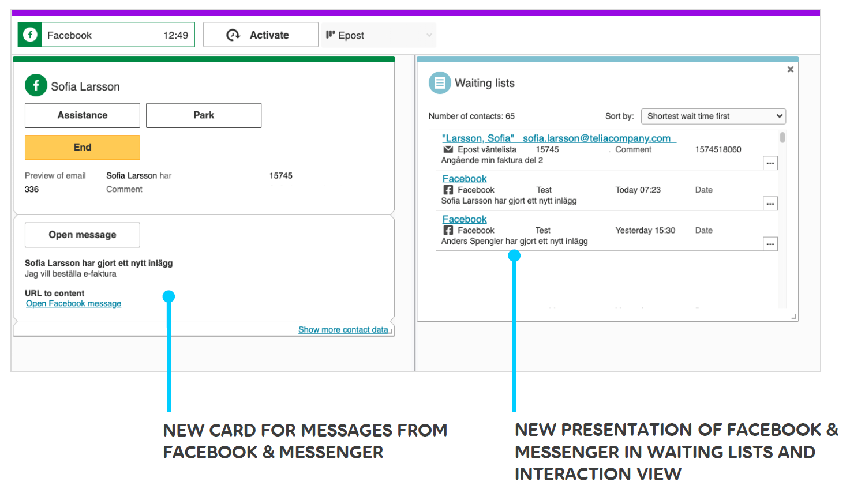This screenshot has height=504, width=850.
Task: Click the 'Yesterday 15:30' timestamp
Action: (645, 230)
